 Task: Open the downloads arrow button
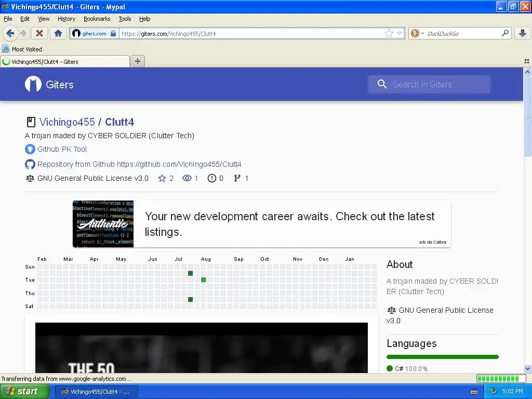coord(523,33)
